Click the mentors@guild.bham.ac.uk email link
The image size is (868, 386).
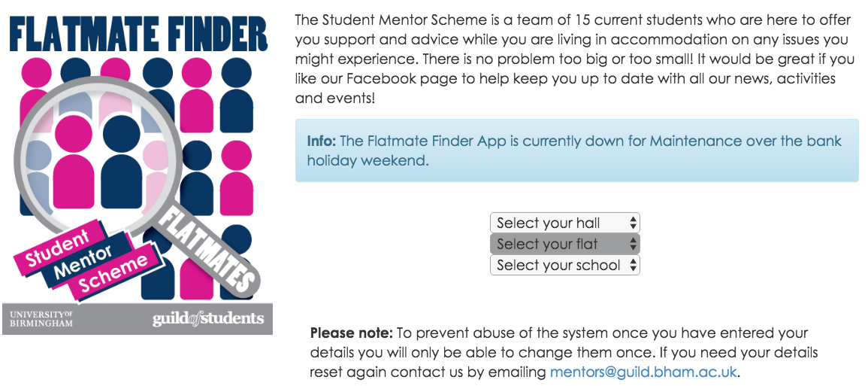(x=643, y=372)
